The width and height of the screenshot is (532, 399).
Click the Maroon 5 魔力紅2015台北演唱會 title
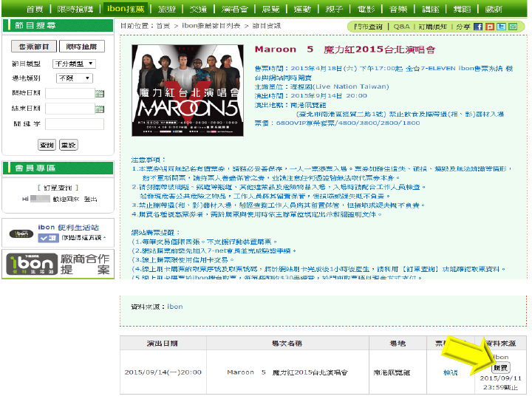coord(345,50)
